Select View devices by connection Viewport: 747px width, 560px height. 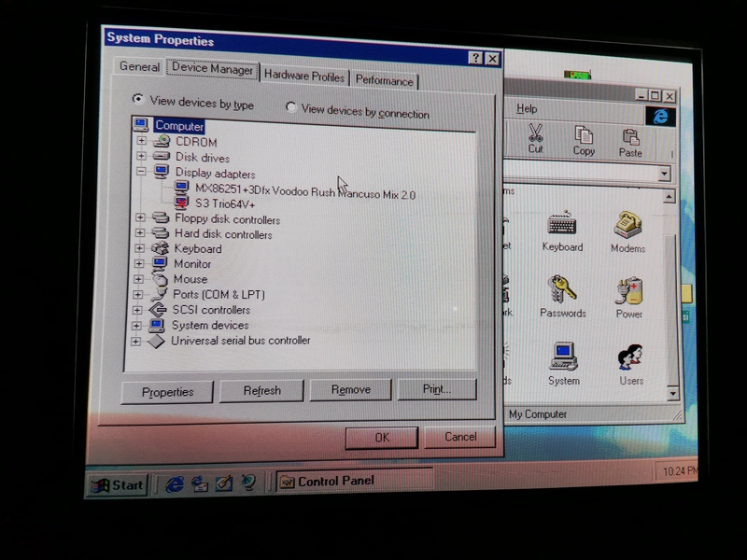coord(291,108)
